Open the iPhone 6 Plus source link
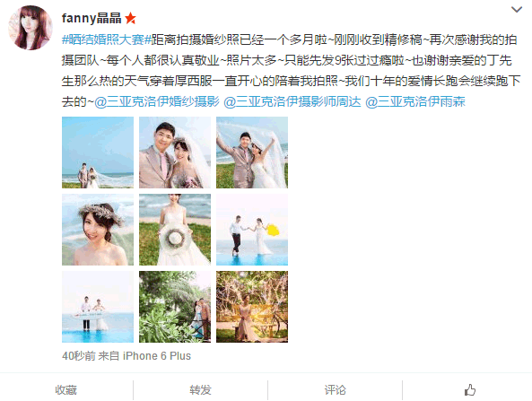Image resolution: width=532 pixels, height=401 pixels. (x=157, y=356)
